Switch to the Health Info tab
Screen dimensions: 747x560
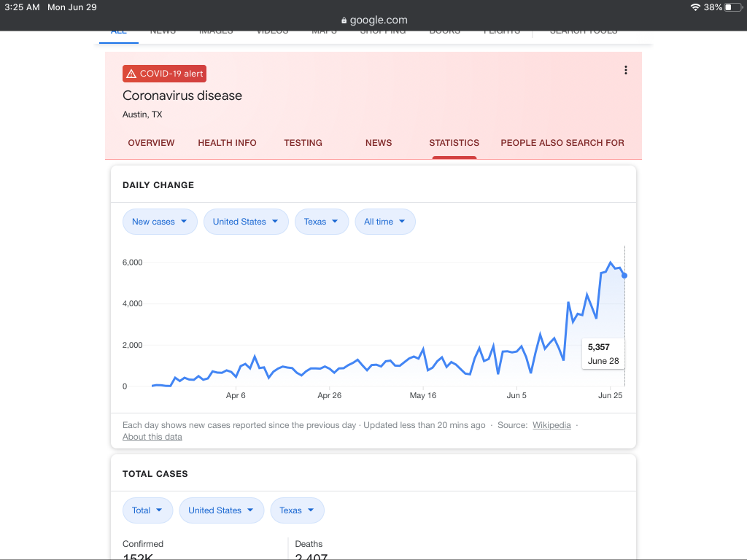click(227, 143)
